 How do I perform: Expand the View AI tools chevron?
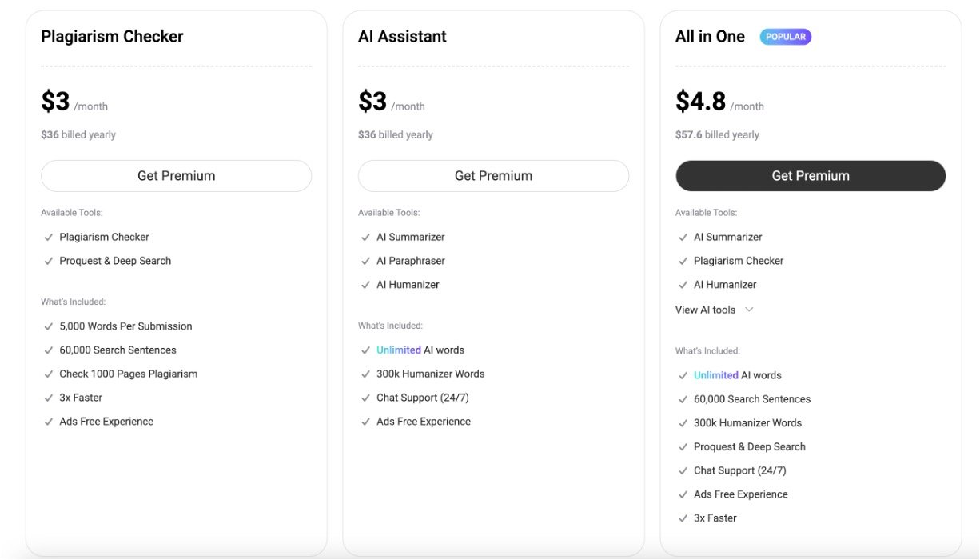click(x=749, y=310)
